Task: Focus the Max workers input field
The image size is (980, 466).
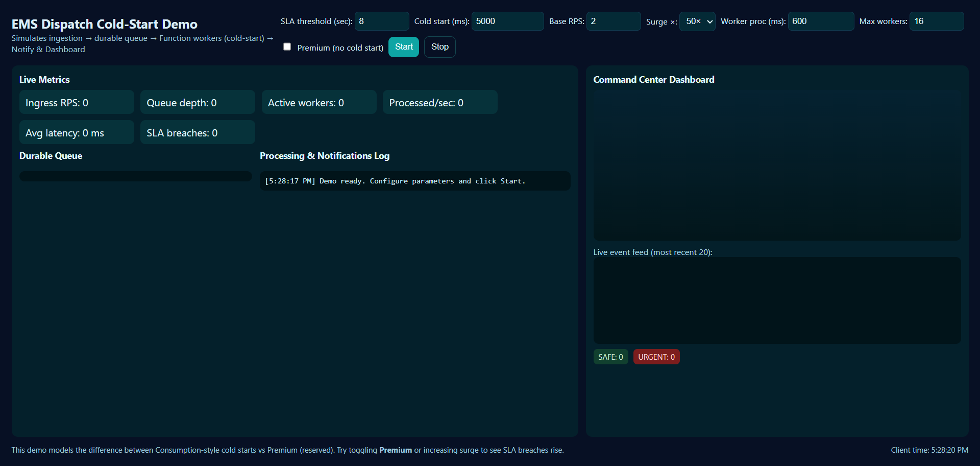Action: point(937,21)
